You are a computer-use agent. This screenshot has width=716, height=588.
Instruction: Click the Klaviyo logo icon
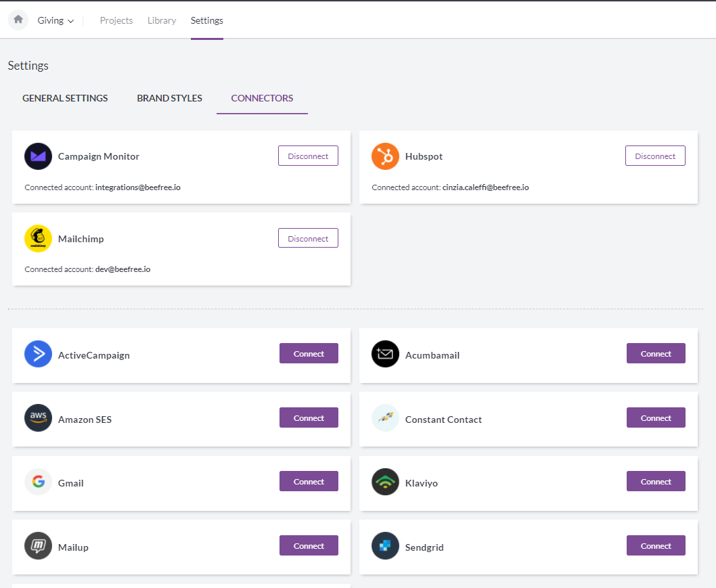click(x=385, y=482)
